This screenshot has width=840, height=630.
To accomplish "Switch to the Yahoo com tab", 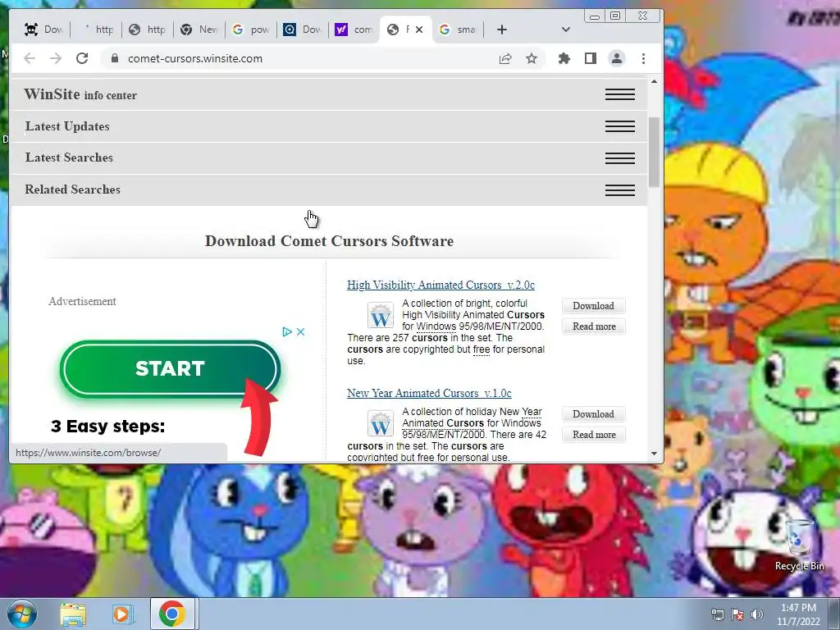I will [354, 30].
